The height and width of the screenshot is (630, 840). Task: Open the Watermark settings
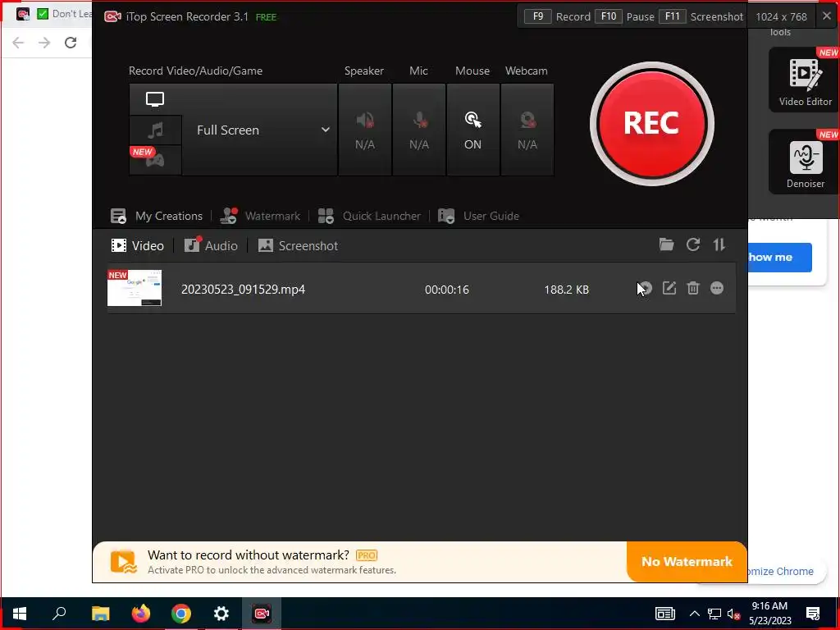pos(260,216)
